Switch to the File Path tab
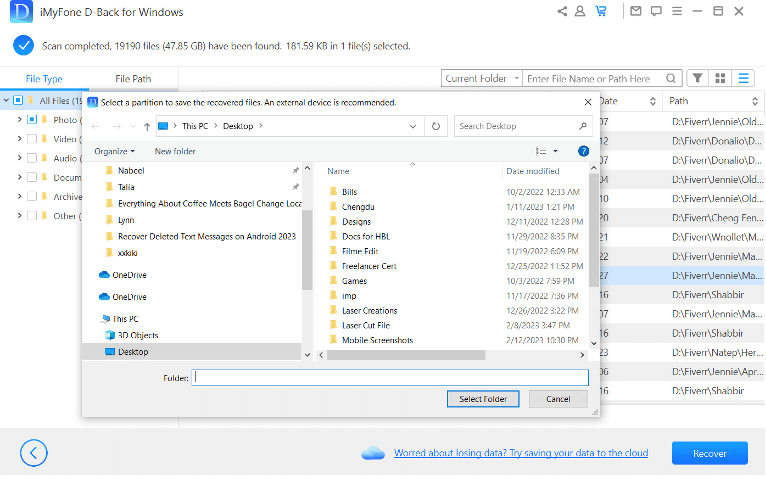The width and height of the screenshot is (766, 477). point(133,79)
